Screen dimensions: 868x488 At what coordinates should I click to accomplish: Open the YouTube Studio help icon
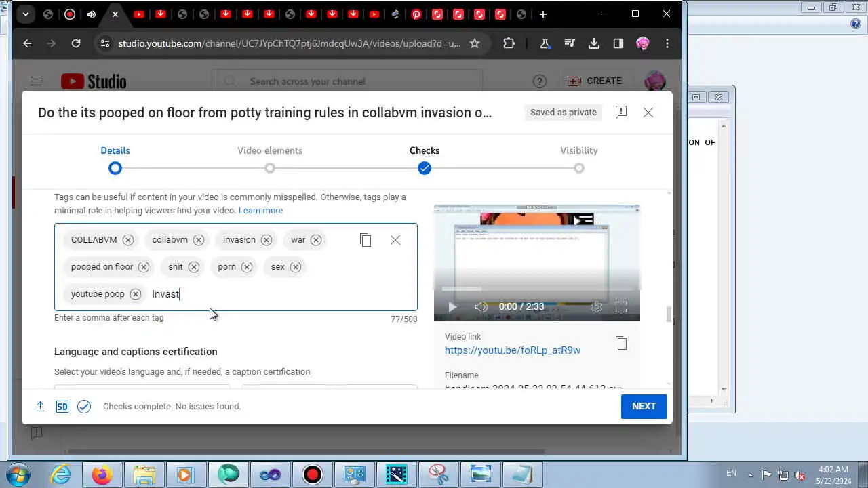pos(540,81)
